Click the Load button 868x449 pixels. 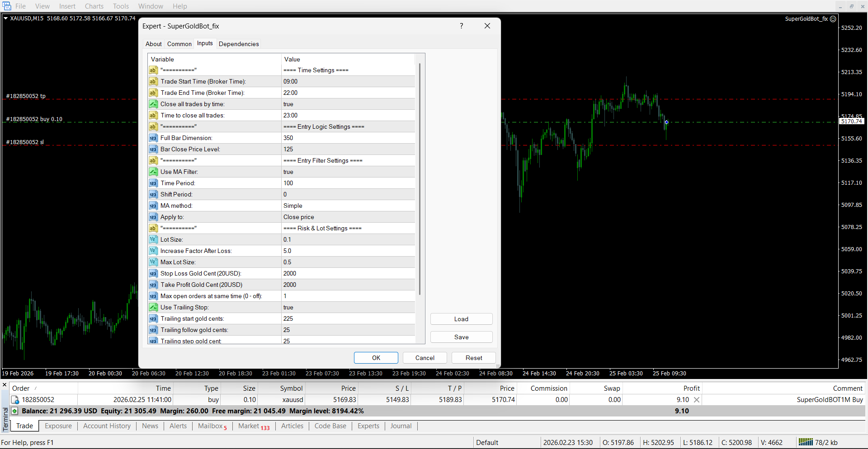coord(461,319)
